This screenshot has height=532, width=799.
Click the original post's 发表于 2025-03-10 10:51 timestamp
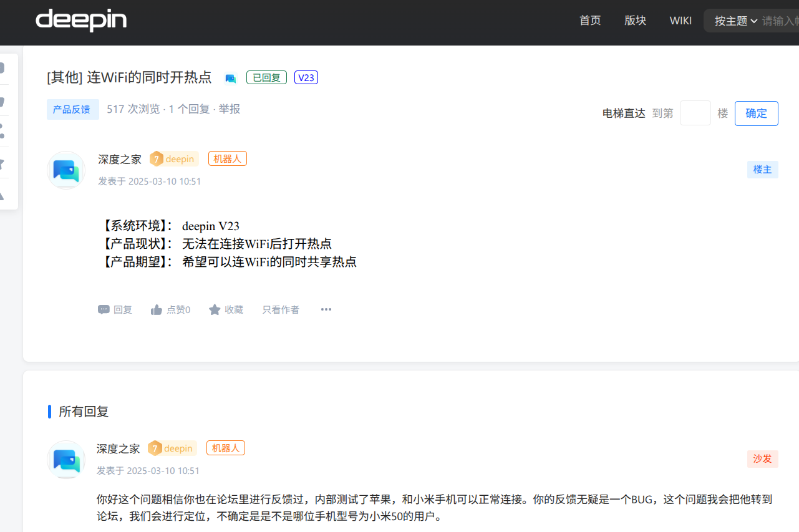pyautogui.click(x=150, y=181)
